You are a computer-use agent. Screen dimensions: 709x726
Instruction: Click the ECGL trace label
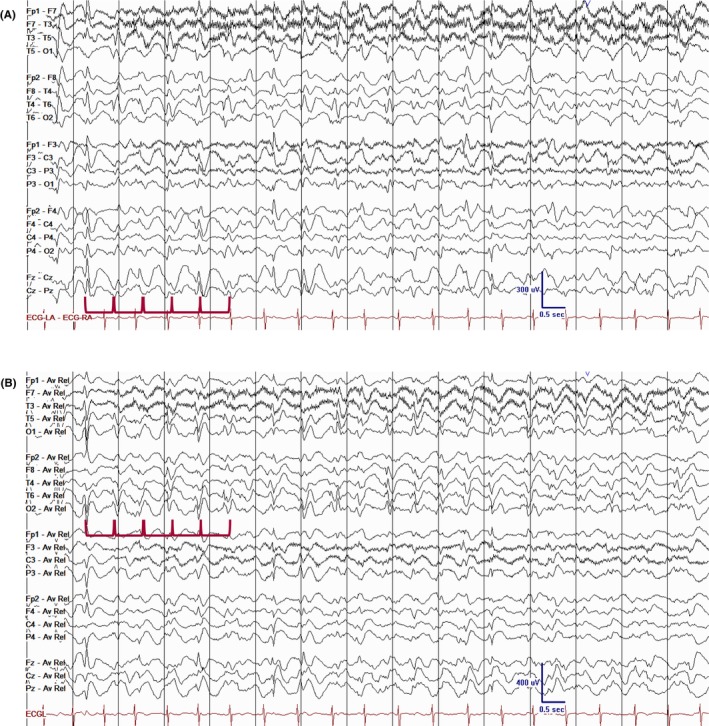(36, 714)
